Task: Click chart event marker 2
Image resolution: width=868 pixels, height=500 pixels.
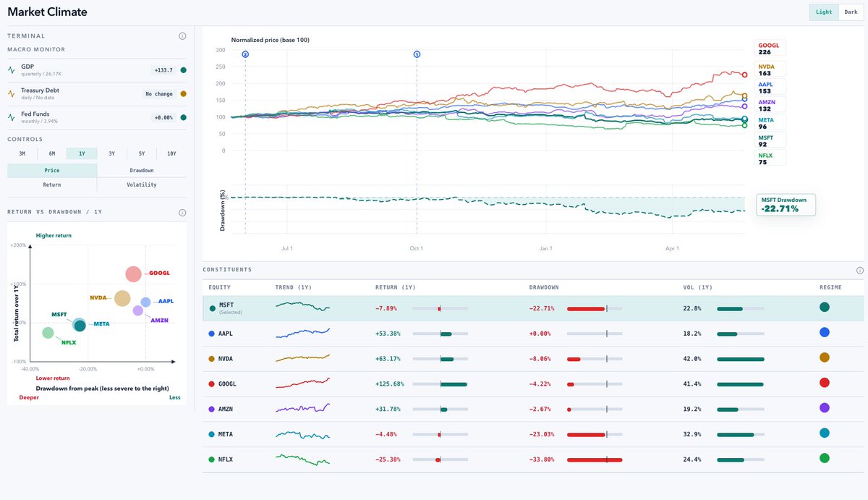Action: click(245, 54)
